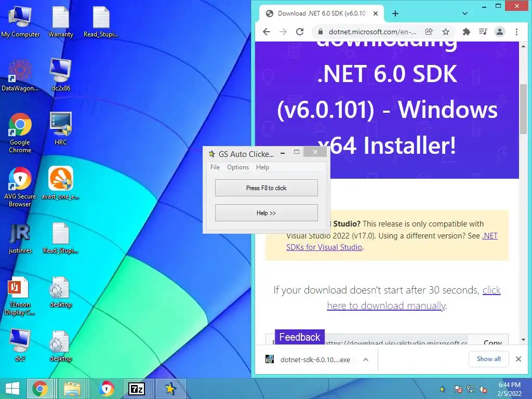Switch to GS Auto Clicker taskbar button

tap(170, 389)
